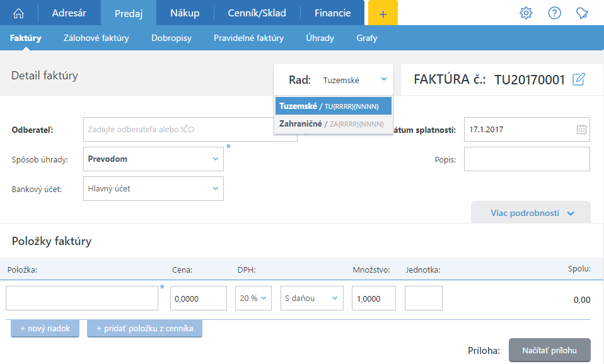Expand Viac podrobností section
The image size is (604, 364).
click(x=531, y=213)
